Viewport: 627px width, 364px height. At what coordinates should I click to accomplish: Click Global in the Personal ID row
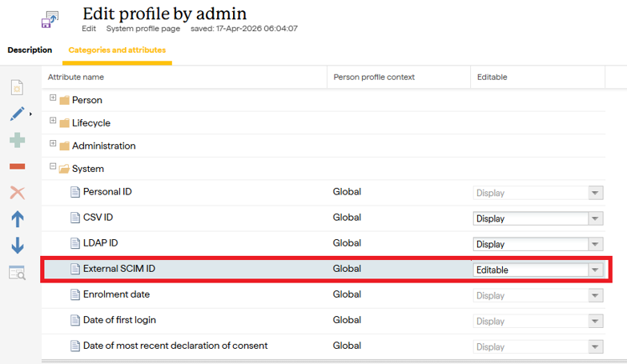coord(347,192)
